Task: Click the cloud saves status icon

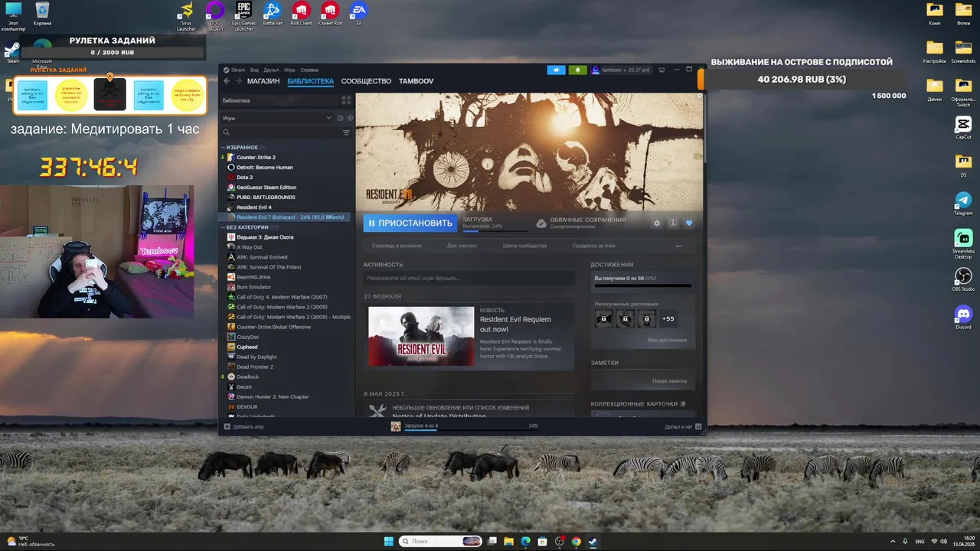Action: point(541,223)
